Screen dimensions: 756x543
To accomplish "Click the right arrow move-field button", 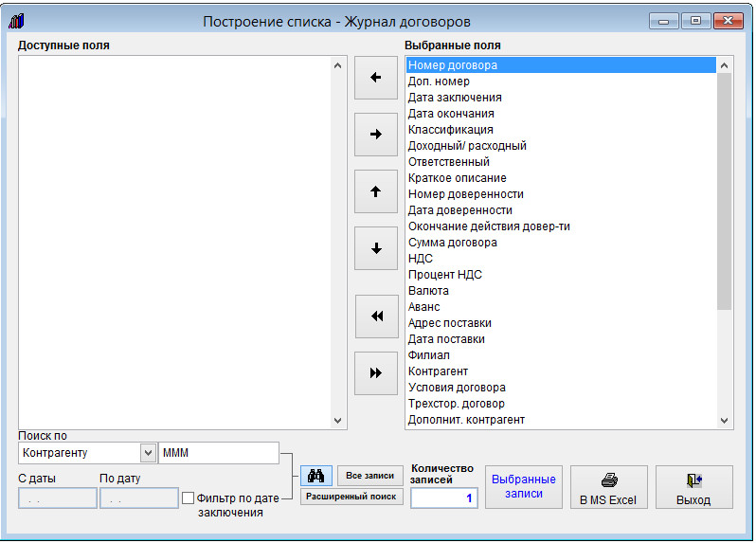I will click(x=375, y=135).
